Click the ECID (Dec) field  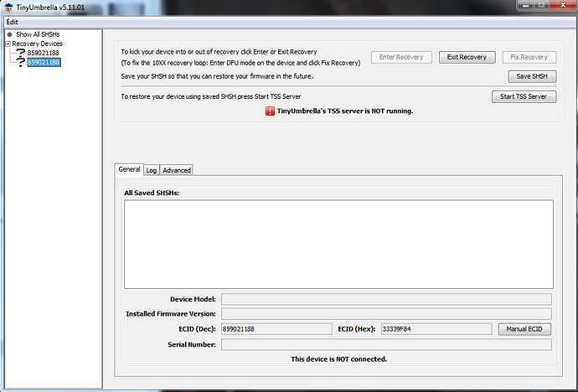pos(276,329)
